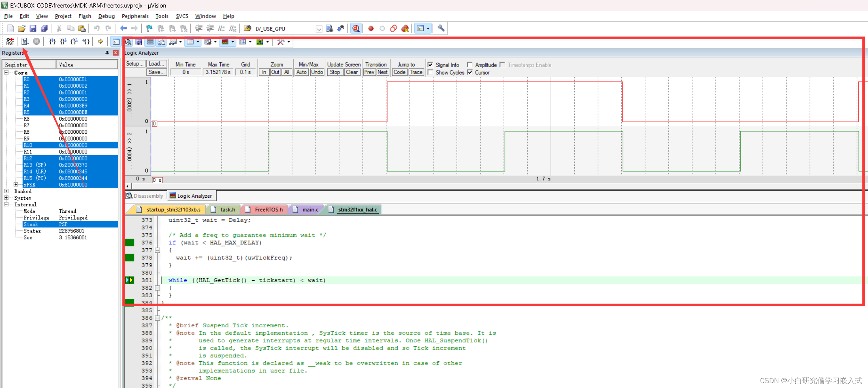Viewport: 868px width, 388px height.
Task: Click the Logic Analyzer Setup... button
Action: pos(135,64)
